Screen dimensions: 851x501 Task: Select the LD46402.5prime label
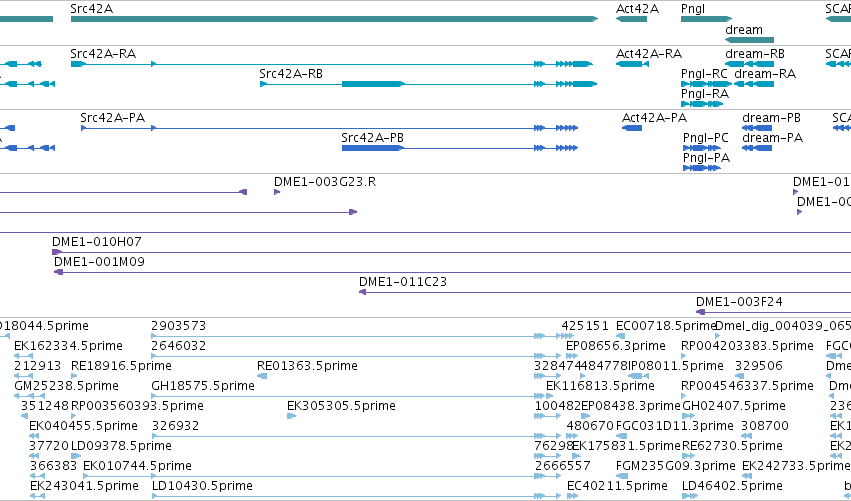click(732, 486)
